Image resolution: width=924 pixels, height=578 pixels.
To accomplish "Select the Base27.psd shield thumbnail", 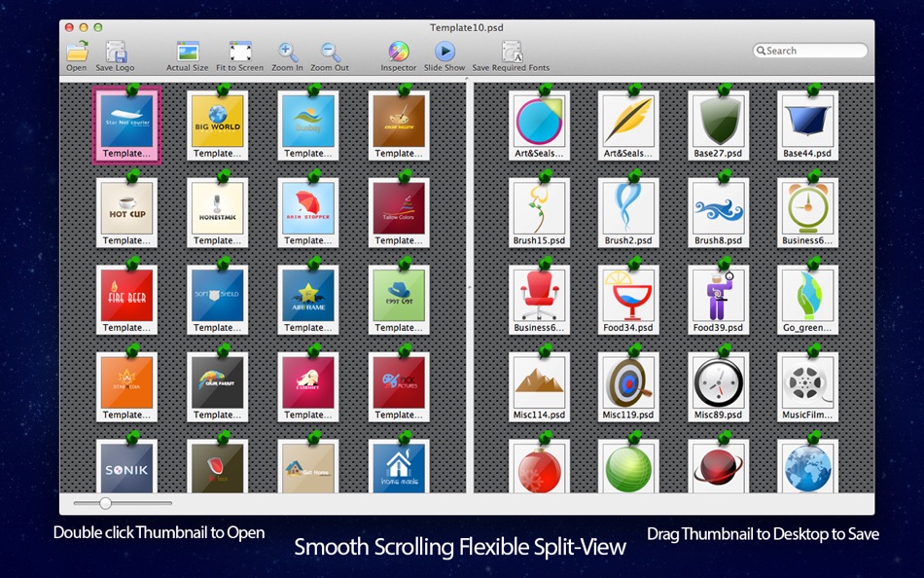I will pos(719,125).
